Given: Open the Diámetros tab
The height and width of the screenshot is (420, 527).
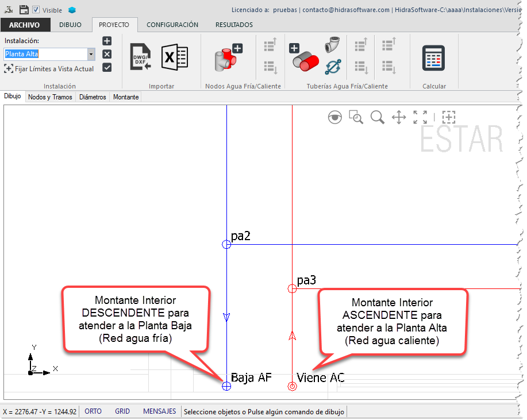Looking at the screenshot, I should coord(93,97).
